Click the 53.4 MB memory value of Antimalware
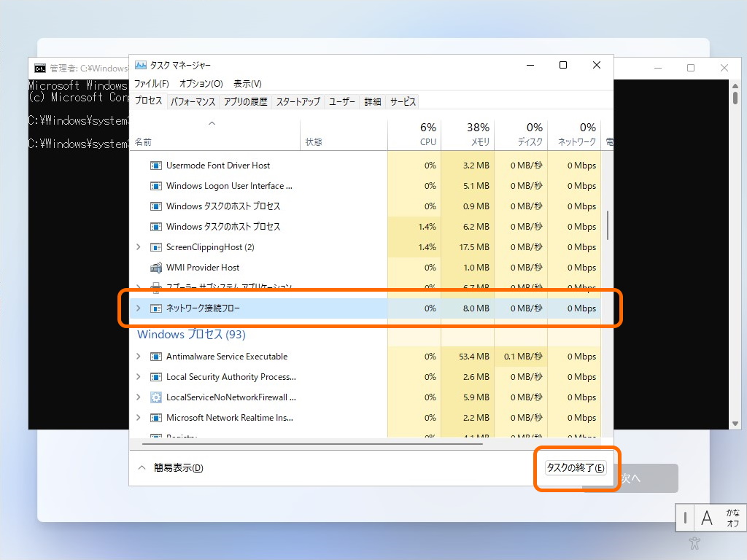The width and height of the screenshot is (747, 560). (474, 357)
